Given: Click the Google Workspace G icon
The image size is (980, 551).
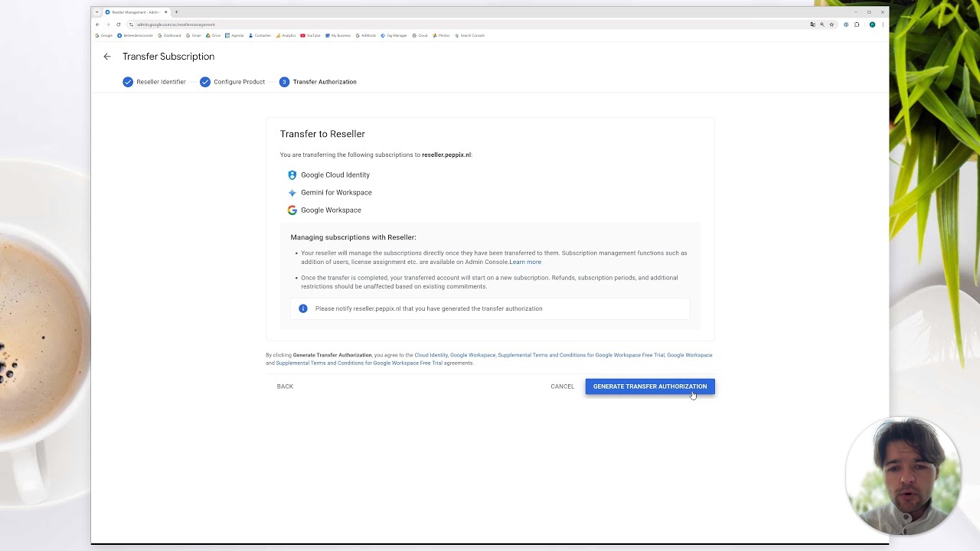Looking at the screenshot, I should (x=292, y=210).
